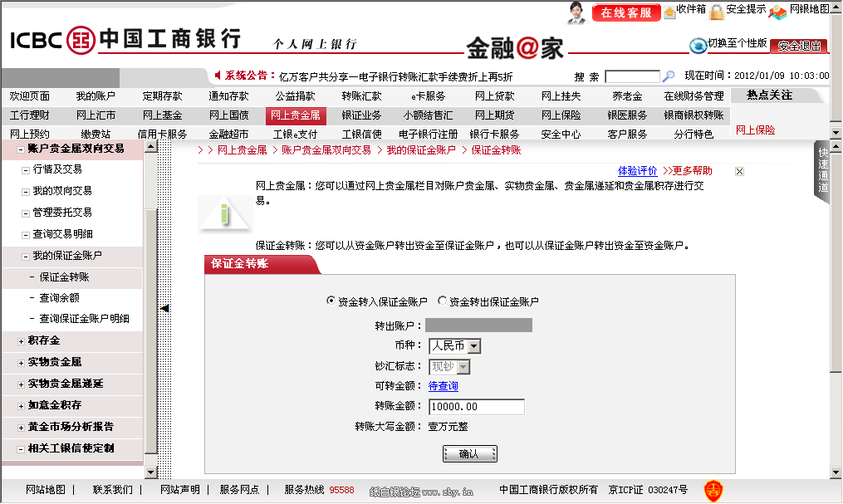Screen dimensions: 843x504
Task: Focus the search input field
Action: tap(632, 76)
